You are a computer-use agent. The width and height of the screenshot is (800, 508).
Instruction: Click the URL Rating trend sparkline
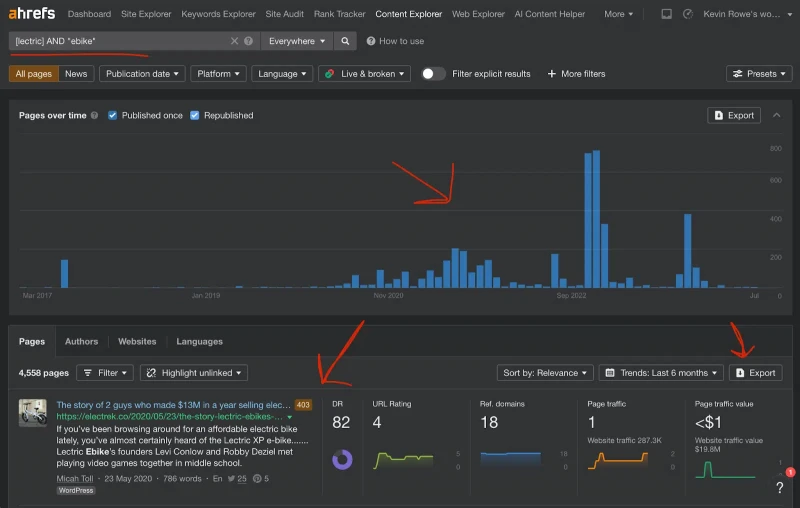404,460
